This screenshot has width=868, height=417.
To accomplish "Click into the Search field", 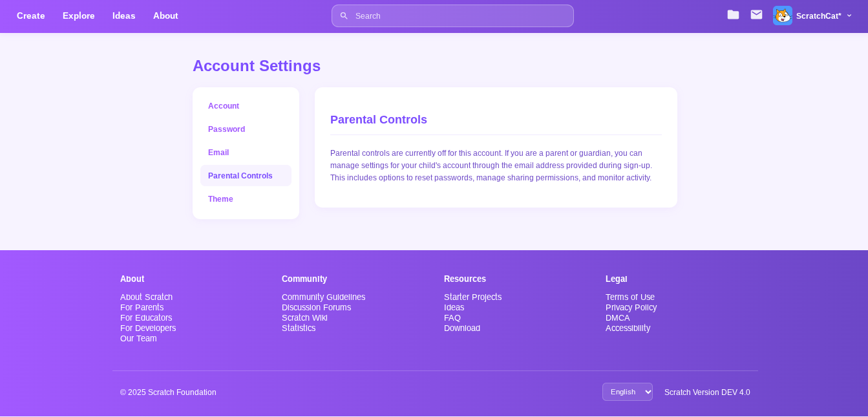I will (459, 16).
